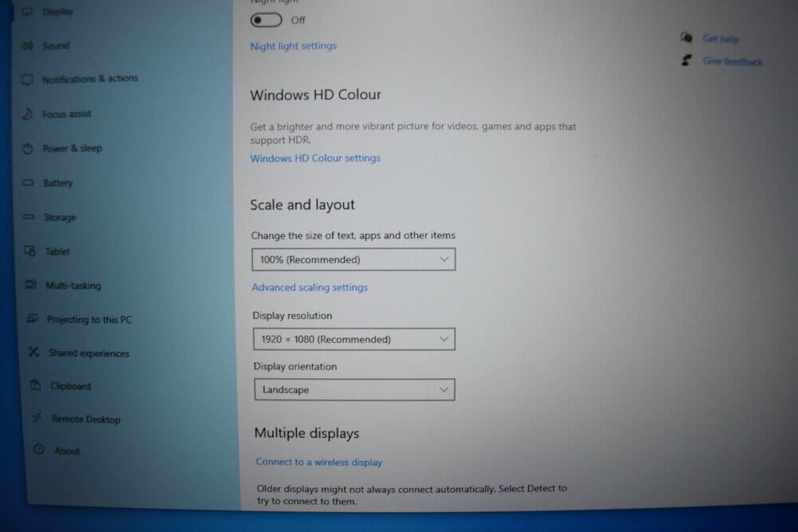Screen dimensions: 798x532
Task: Click the Projecting to this PC icon
Action: [33, 319]
